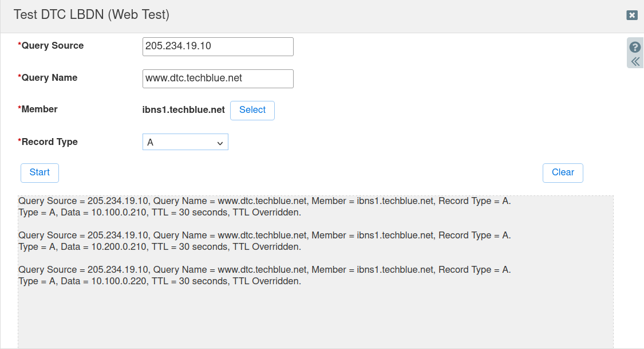This screenshot has width=644, height=349.
Task: Click the required Query Source label
Action: point(52,45)
